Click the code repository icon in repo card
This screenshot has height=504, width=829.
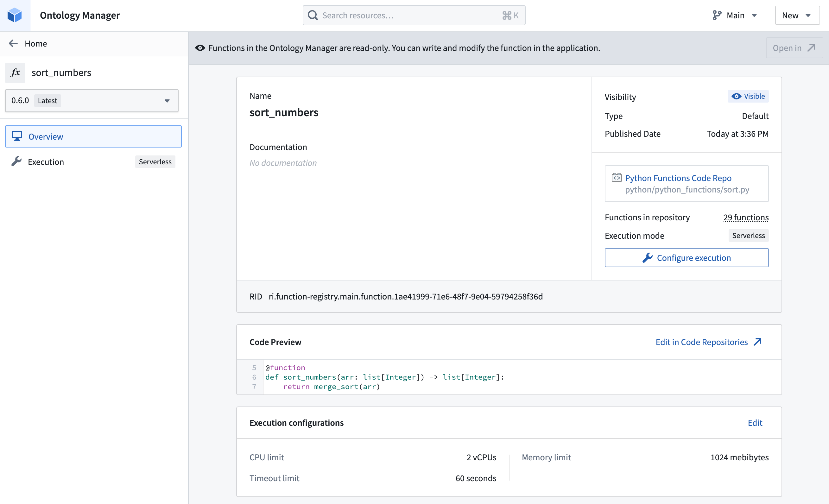616,178
